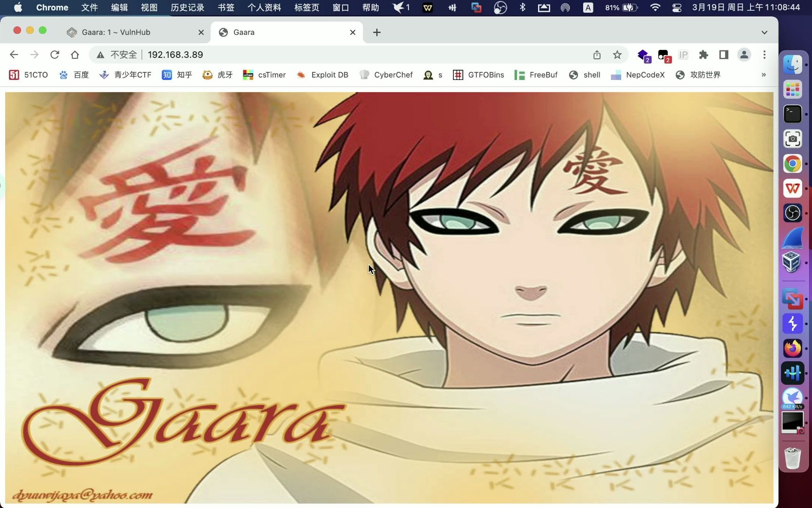This screenshot has height=508, width=812.
Task: Open the Exploit DB bookmark
Action: (322, 75)
